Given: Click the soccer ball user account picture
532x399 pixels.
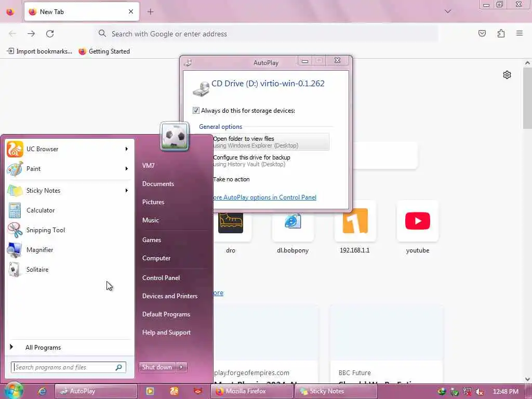Looking at the screenshot, I should (x=175, y=136).
